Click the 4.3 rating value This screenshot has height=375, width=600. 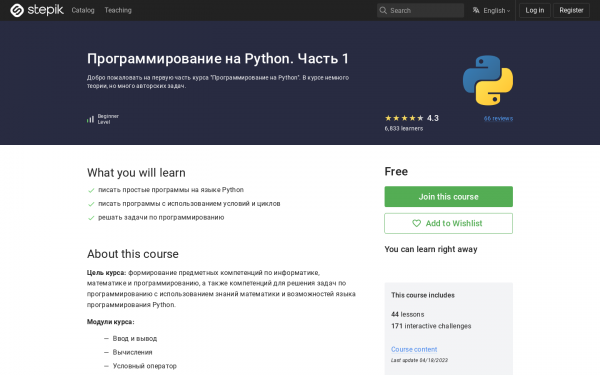(x=433, y=118)
